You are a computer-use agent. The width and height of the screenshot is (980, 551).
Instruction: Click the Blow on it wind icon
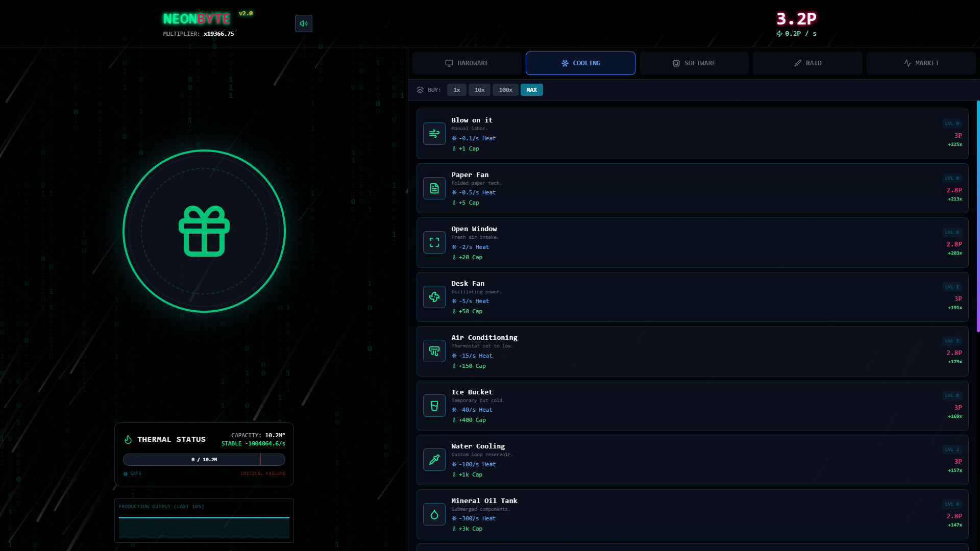point(434,134)
